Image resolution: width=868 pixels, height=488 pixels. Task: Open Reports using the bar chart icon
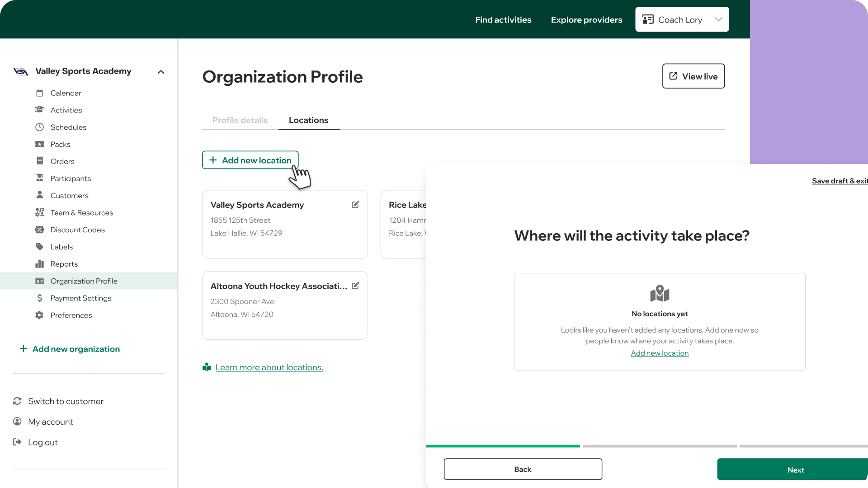pyautogui.click(x=40, y=264)
